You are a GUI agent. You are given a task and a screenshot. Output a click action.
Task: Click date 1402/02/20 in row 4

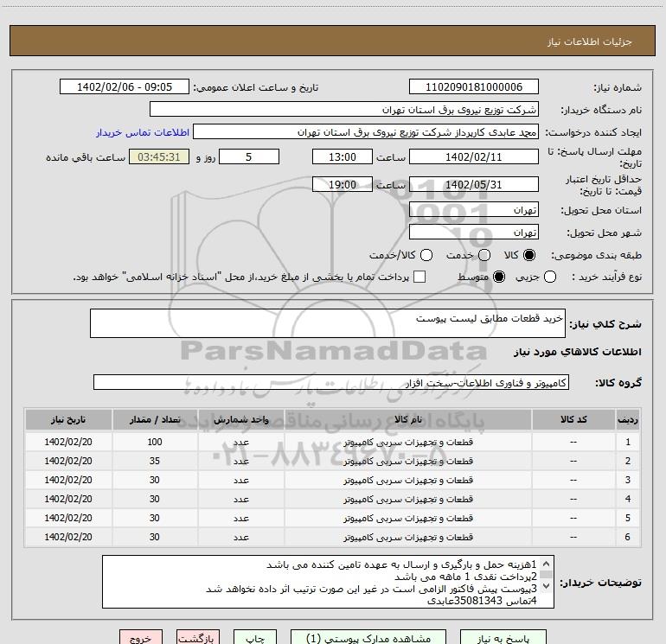[68, 499]
